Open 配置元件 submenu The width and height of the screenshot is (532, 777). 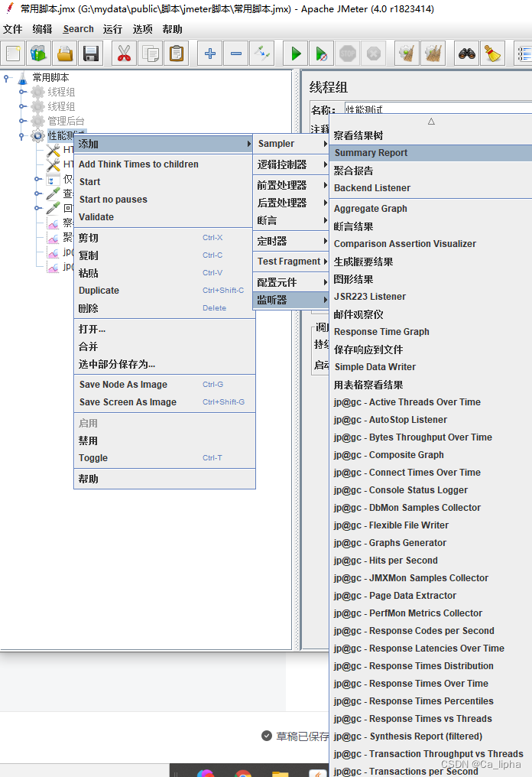pyautogui.click(x=290, y=282)
